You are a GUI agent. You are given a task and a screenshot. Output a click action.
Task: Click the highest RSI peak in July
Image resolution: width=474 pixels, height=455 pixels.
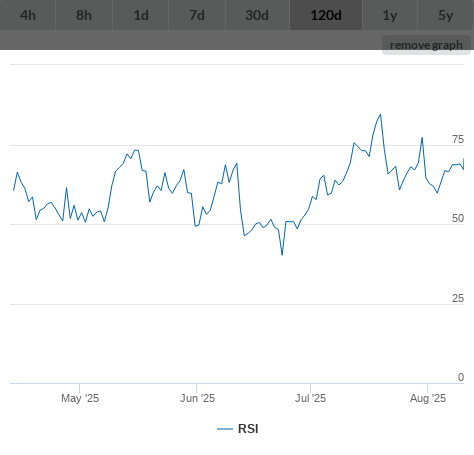coord(380,115)
